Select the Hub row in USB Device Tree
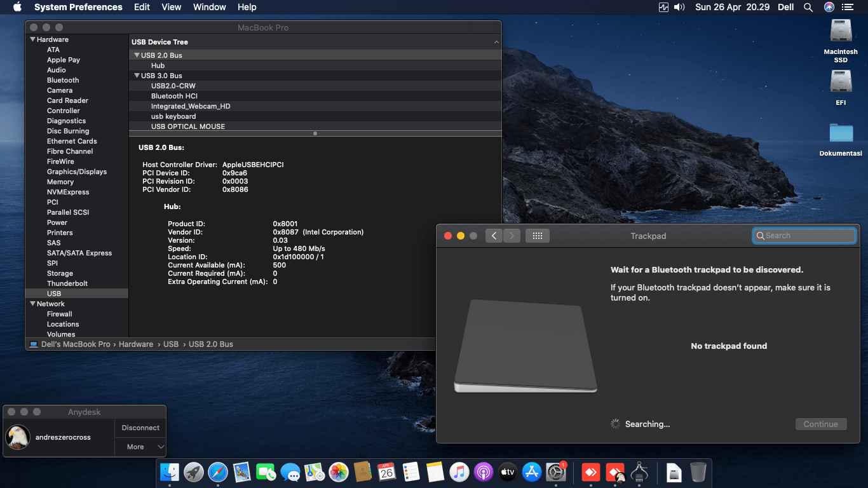Image resolution: width=868 pixels, height=488 pixels. [315, 65]
